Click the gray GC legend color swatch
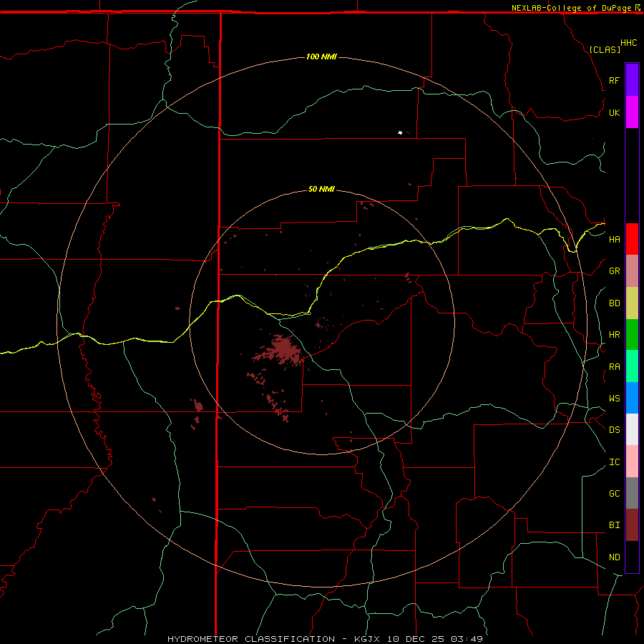Image resolution: width=644 pixels, height=644 pixels. [632, 493]
